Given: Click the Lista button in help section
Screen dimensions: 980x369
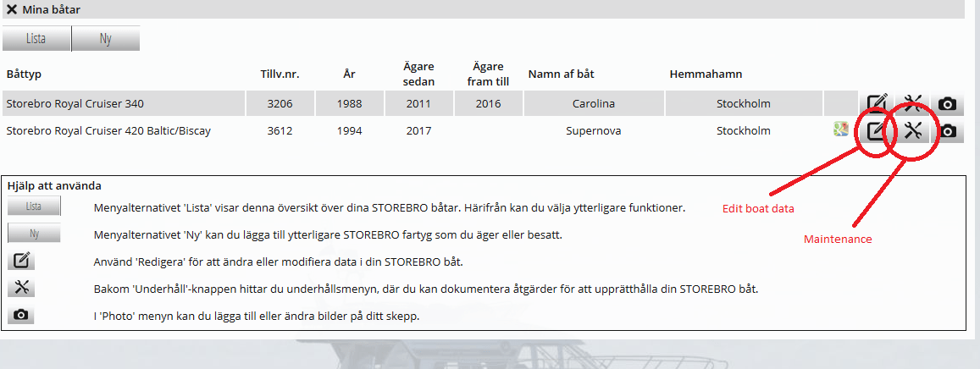Looking at the screenshot, I should click(x=34, y=207).
